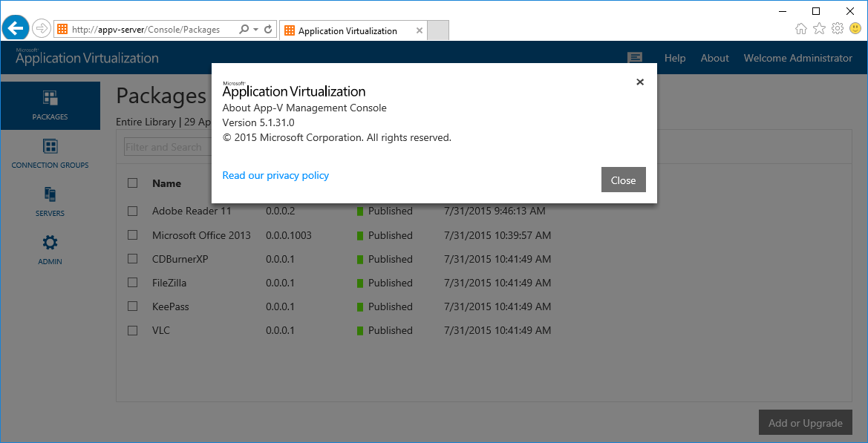Minimize the browser window
Image resolution: width=868 pixels, height=443 pixels.
(x=782, y=10)
